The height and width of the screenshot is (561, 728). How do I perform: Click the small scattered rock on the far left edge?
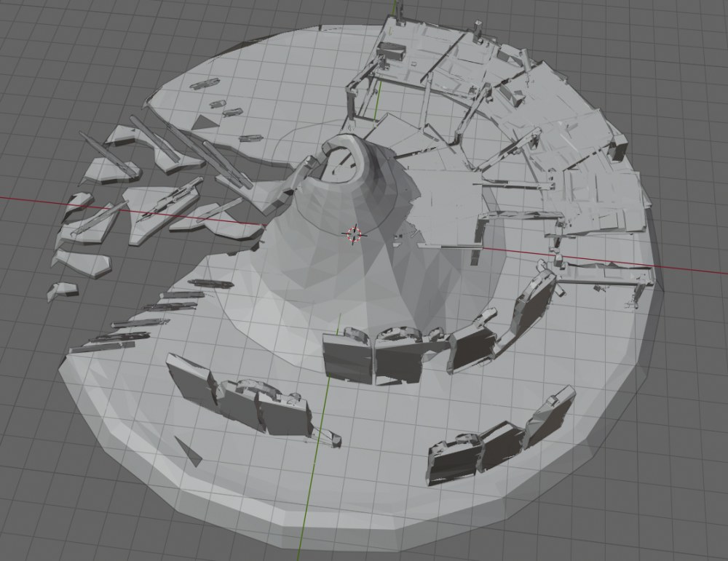tap(66, 291)
